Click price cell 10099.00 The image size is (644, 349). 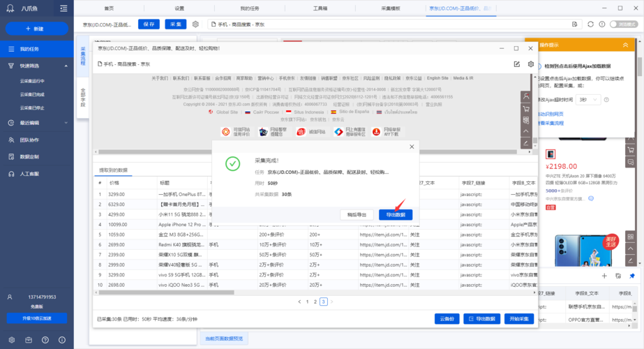[118, 225]
